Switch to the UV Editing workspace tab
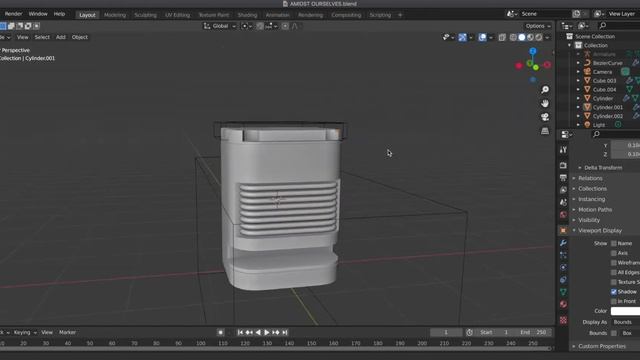The image size is (640, 360). click(178, 15)
